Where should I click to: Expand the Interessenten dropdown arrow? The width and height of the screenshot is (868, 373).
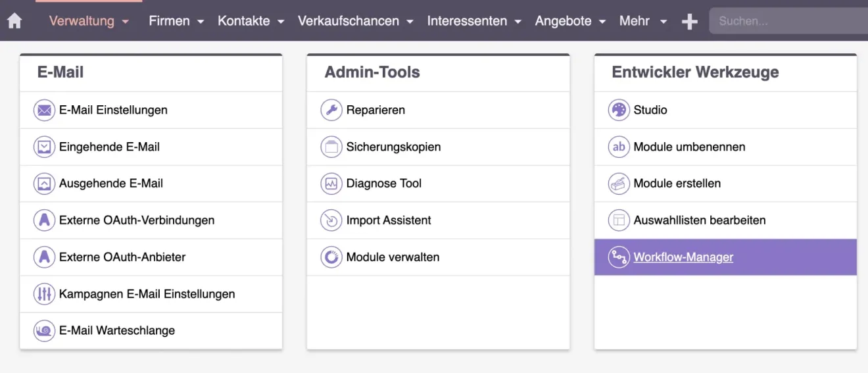point(518,22)
